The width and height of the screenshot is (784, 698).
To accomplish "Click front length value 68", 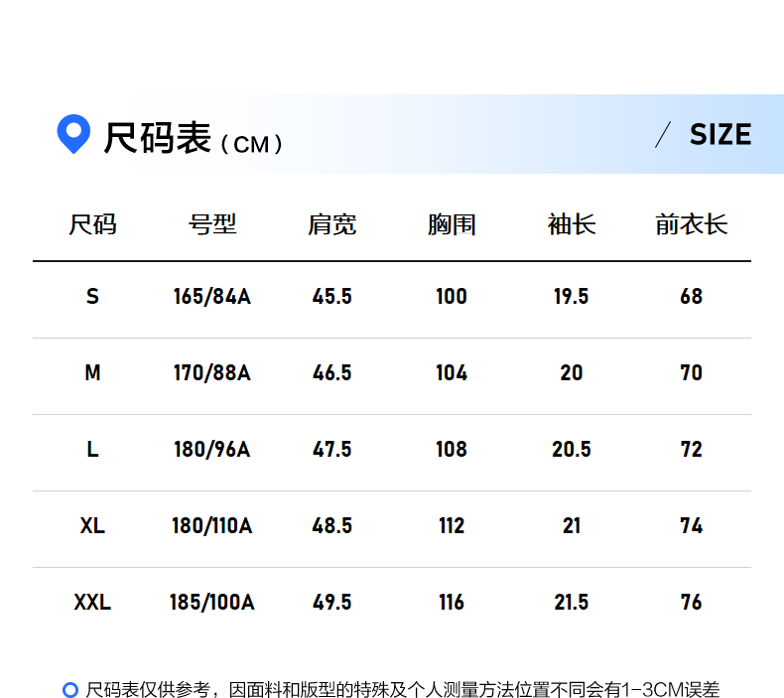I will tap(692, 296).
